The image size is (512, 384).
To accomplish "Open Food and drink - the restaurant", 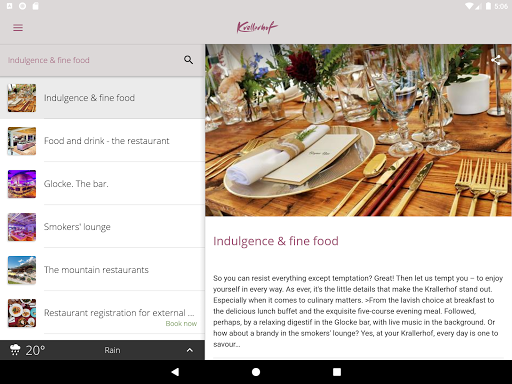I will [x=102, y=141].
